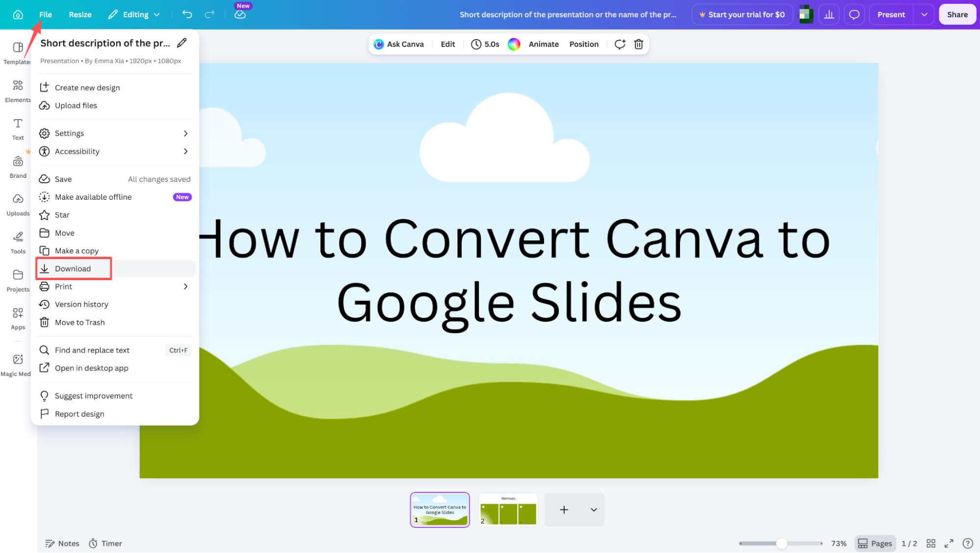Viewport: 980px width, 553px height.
Task: Choose Upload files
Action: click(x=116, y=105)
